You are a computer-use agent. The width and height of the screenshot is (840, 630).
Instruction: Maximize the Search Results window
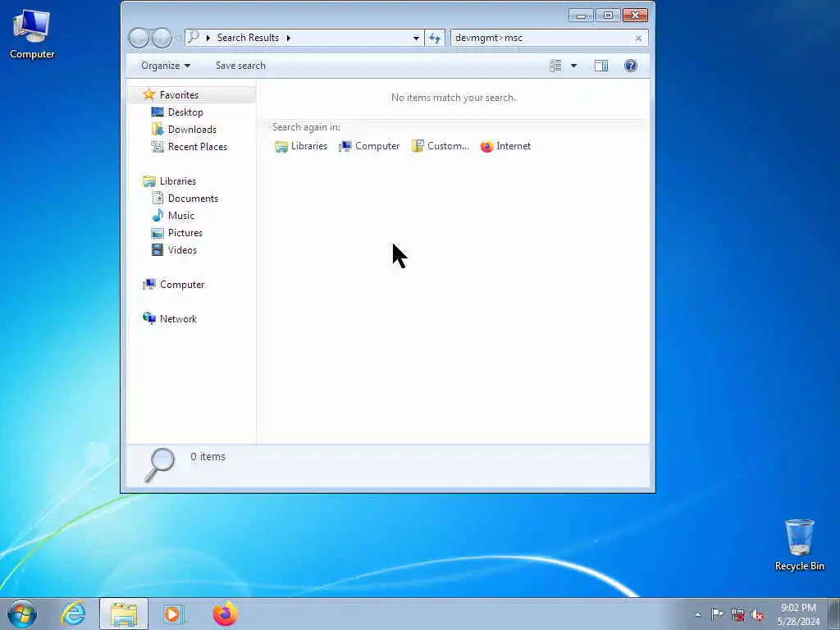[608, 16]
